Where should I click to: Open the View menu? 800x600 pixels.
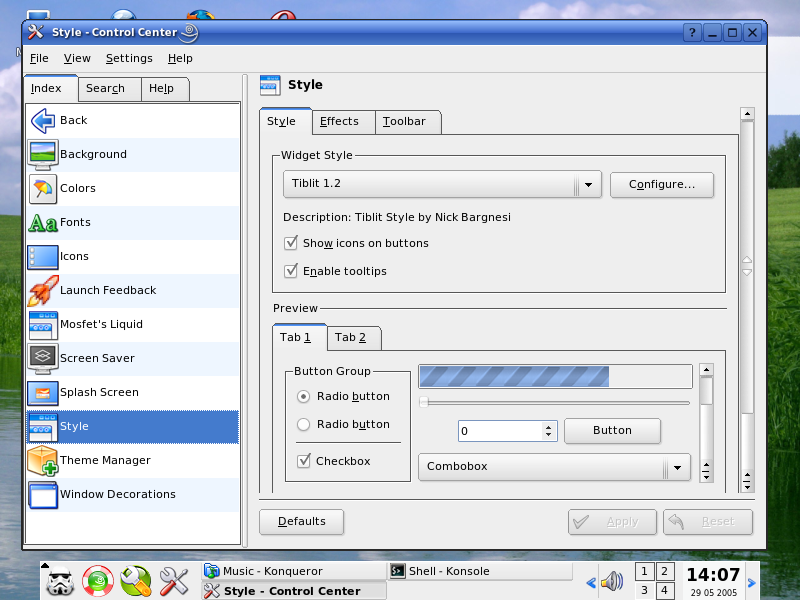click(77, 59)
